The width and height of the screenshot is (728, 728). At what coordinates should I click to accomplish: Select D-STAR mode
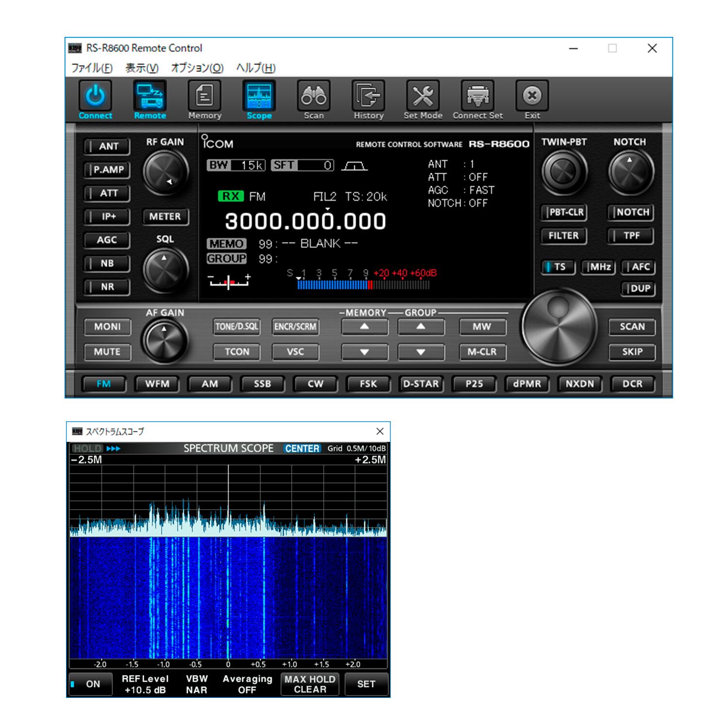click(421, 384)
